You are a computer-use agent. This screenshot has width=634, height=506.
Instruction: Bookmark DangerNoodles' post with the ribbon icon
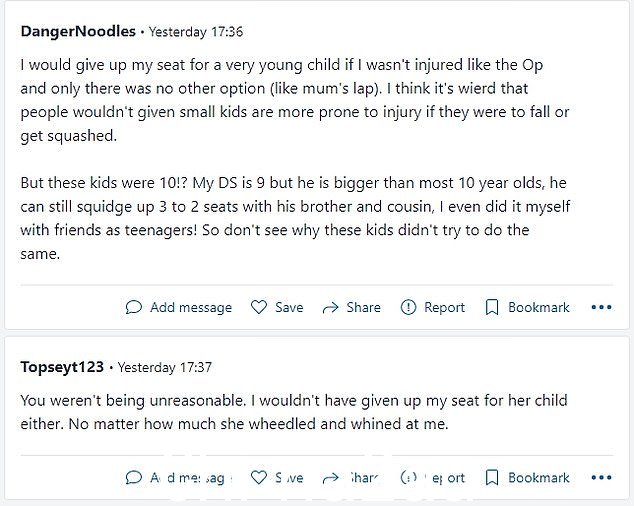point(492,307)
